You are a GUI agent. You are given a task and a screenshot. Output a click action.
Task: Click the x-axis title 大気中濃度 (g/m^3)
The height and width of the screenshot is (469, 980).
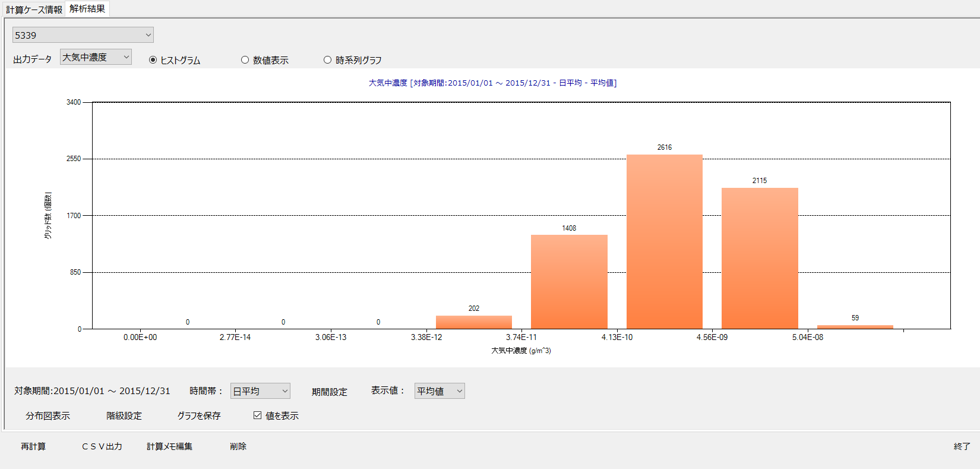[521, 351]
